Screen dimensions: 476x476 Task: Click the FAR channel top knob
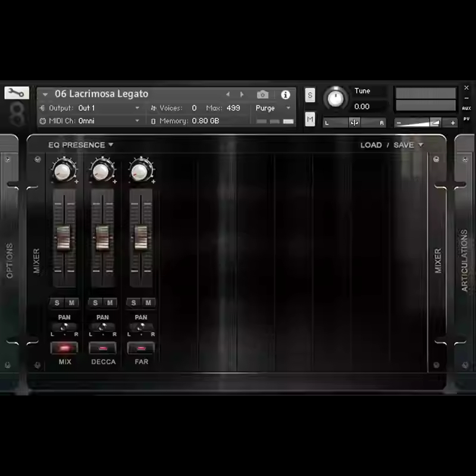[x=141, y=171]
